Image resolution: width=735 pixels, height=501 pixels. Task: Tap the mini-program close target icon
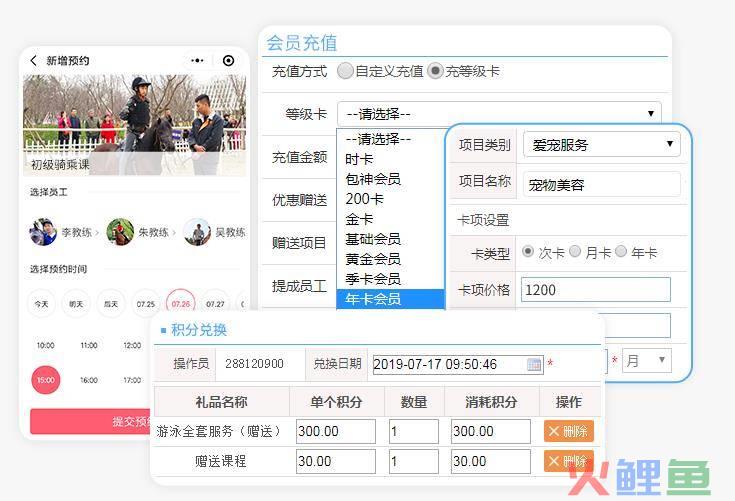[228, 60]
